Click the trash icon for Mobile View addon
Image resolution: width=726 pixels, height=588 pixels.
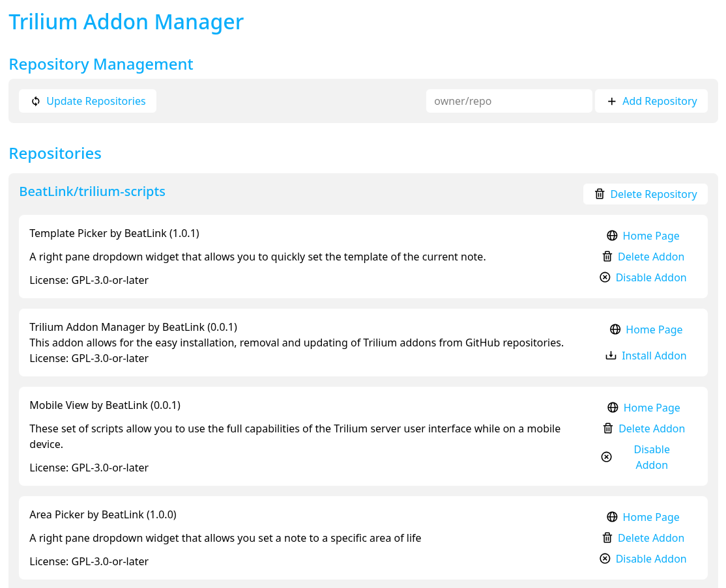[608, 428]
